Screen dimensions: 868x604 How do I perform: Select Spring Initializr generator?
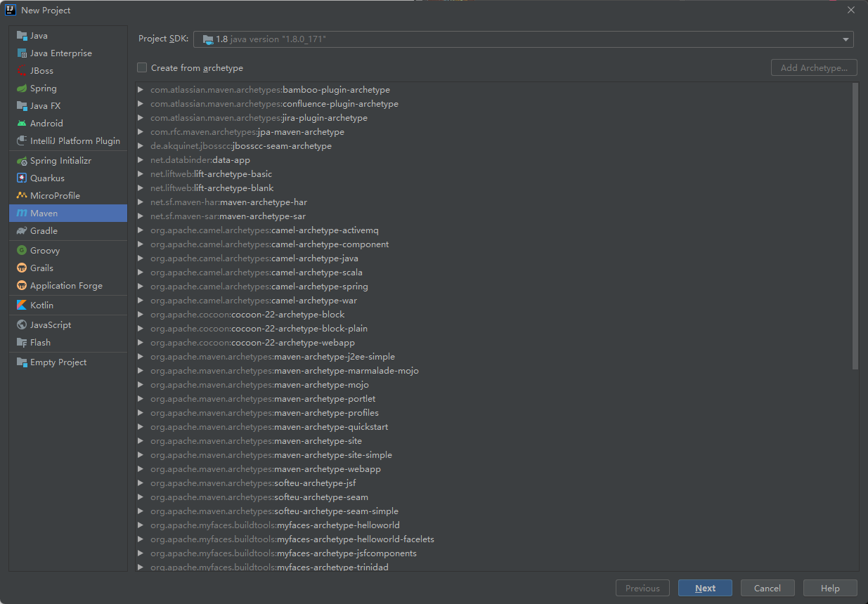[68, 161]
